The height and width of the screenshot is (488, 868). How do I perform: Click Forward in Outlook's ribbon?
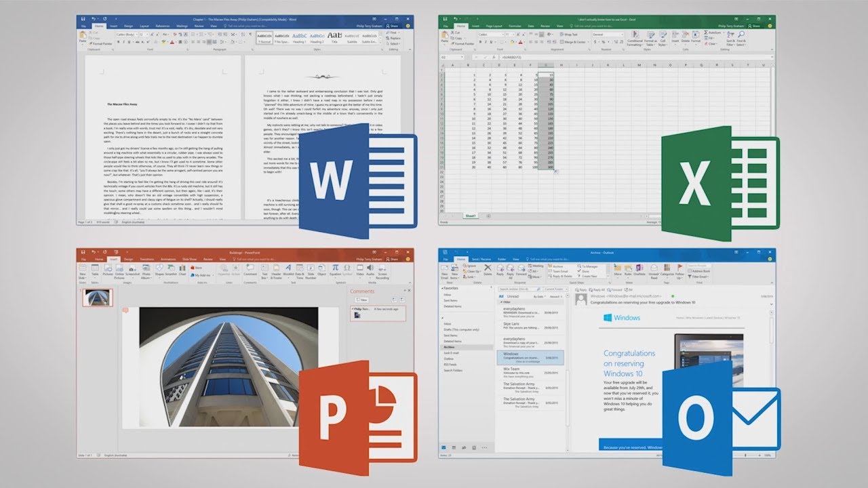(x=521, y=270)
